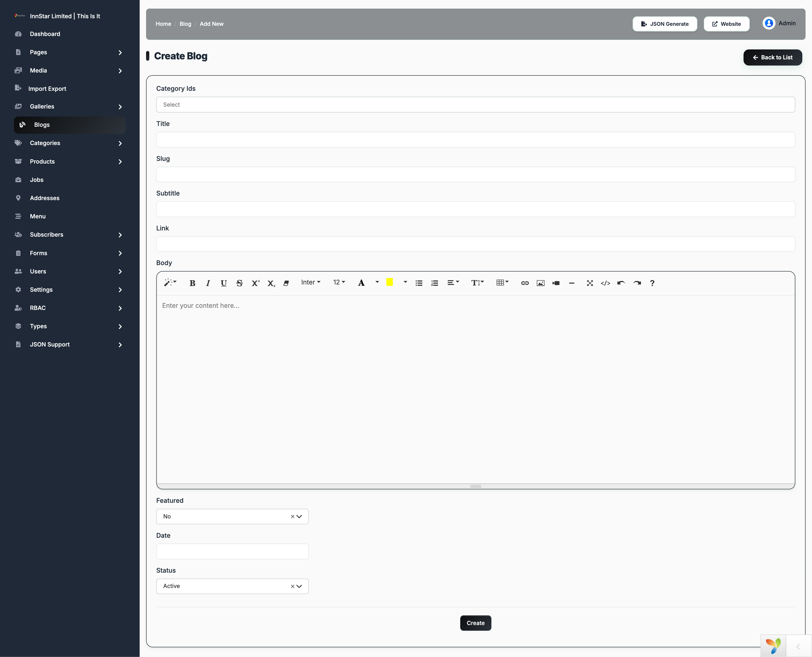Open the Website button link

[x=726, y=24]
